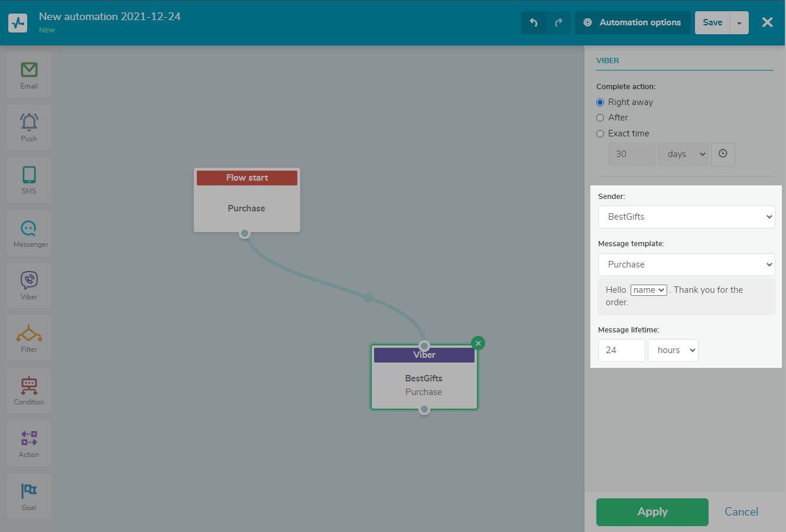
Task: Open the Sender dropdown showing BestGifts
Action: click(x=686, y=217)
